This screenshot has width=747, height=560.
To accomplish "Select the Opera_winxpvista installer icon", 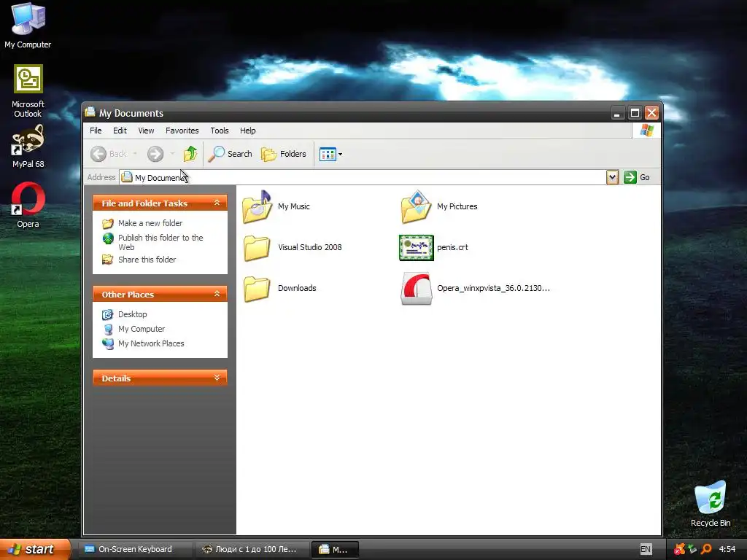I will 417,289.
